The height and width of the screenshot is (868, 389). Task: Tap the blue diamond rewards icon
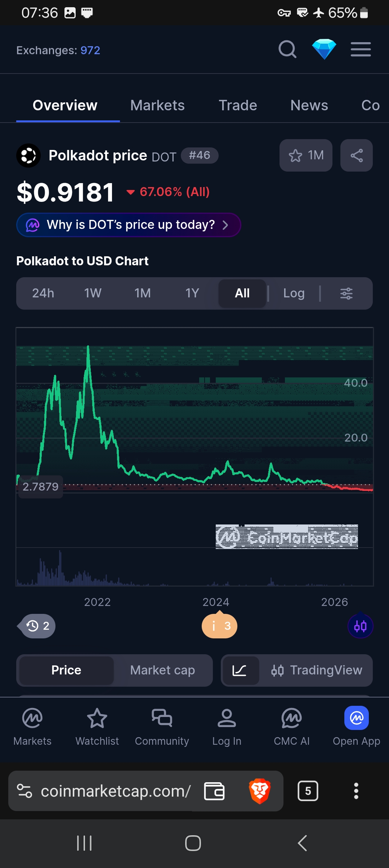coord(324,49)
